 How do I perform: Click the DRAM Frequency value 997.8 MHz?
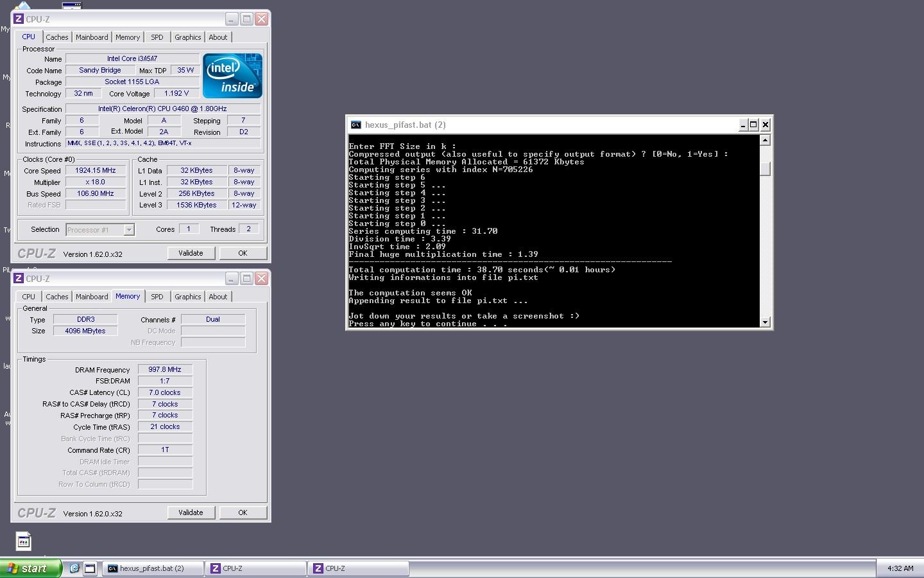pyautogui.click(x=165, y=369)
